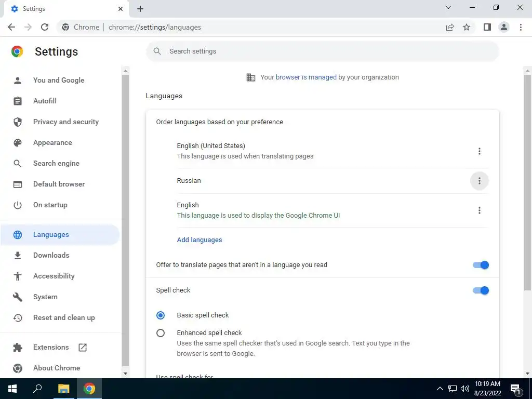Screen dimensions: 532x399
Task: Click the sidebar scrollbar up arrow
Action: click(x=126, y=71)
